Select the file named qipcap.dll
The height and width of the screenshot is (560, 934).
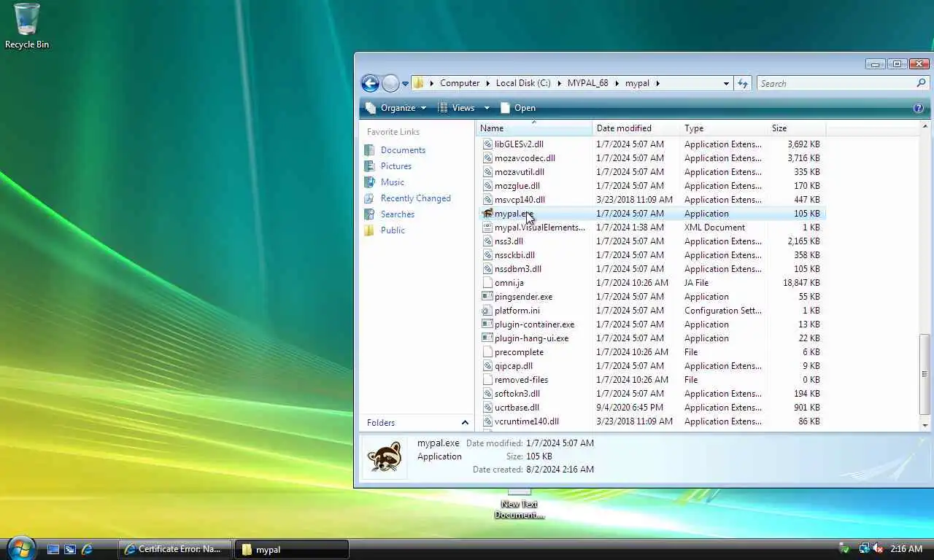pyautogui.click(x=514, y=366)
